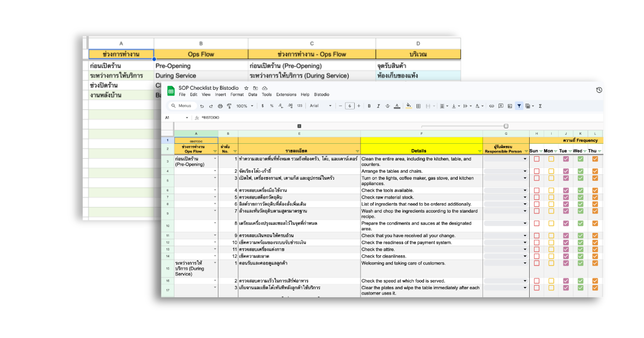Open the Extensions menu
The image size is (644, 338).
[x=286, y=95]
